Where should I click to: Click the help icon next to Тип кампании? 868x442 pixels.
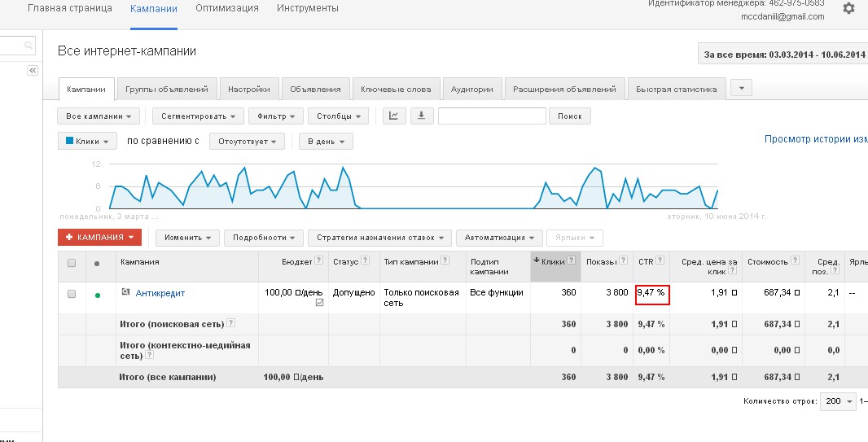[x=445, y=260]
